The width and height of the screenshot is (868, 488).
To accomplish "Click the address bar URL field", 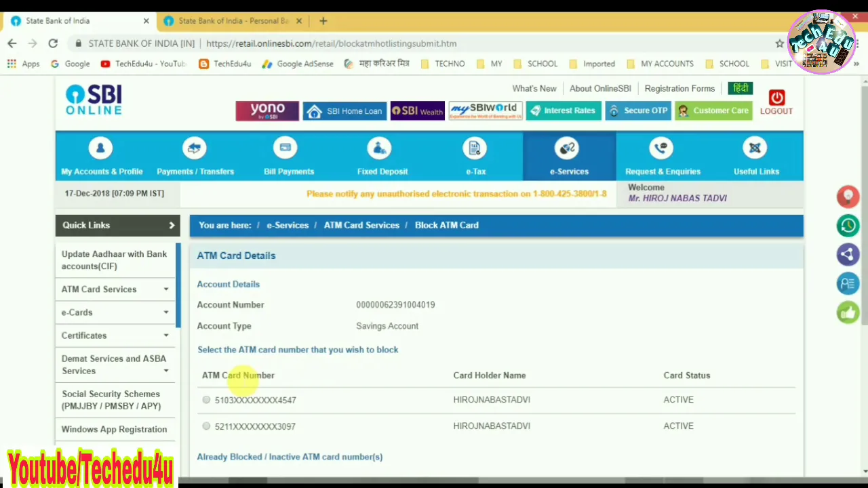I will point(420,43).
